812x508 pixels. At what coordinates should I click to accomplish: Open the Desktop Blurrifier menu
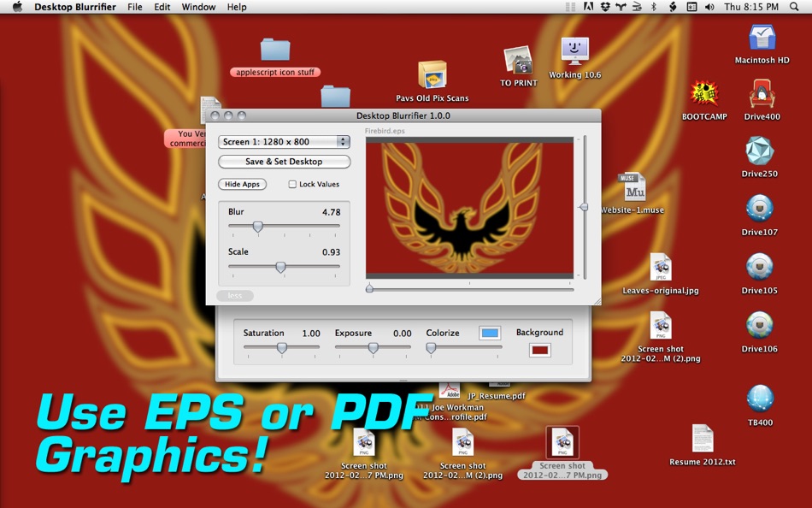pyautogui.click(x=75, y=7)
